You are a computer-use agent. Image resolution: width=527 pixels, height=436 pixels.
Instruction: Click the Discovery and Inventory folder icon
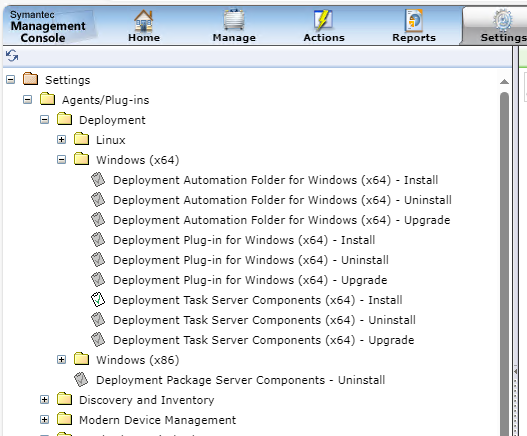pyautogui.click(x=65, y=399)
